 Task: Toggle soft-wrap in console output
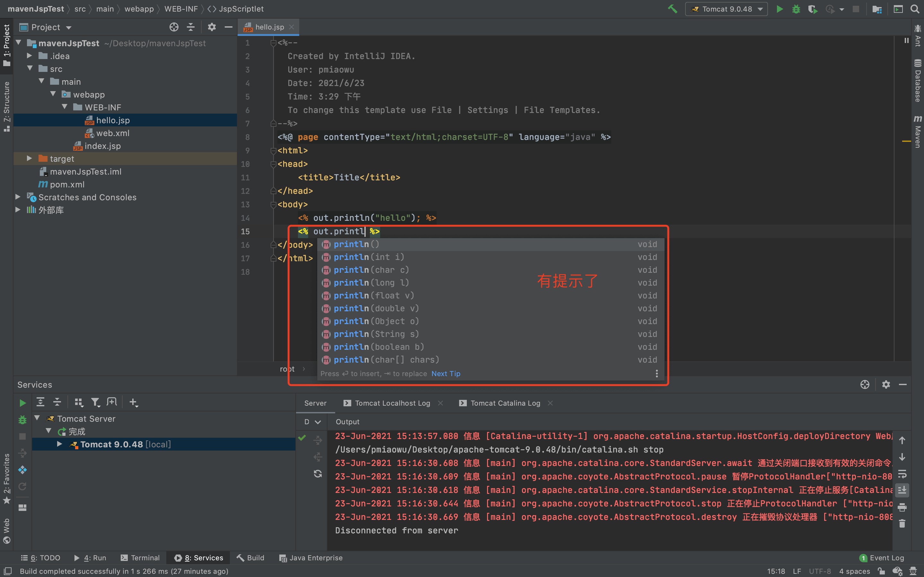tap(902, 474)
